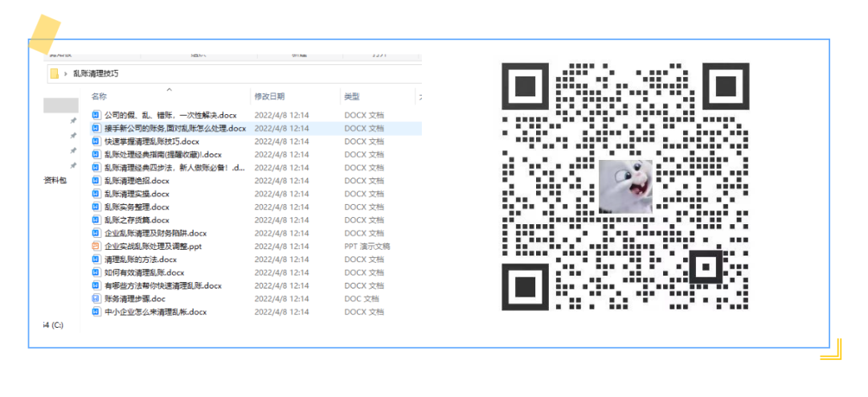Click the icon of 企业乱账清理及财务陷阱.docx
868x397 pixels.
pyautogui.click(x=96, y=233)
